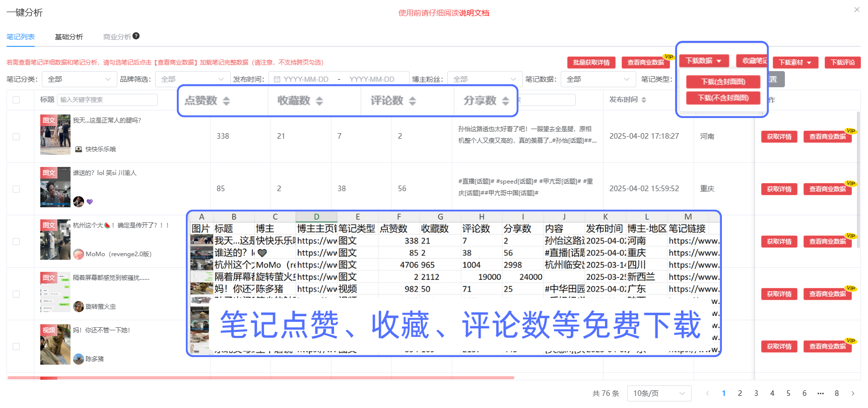Open the 说明文档 link at top
The width and height of the screenshot is (868, 408).
coord(474,13)
